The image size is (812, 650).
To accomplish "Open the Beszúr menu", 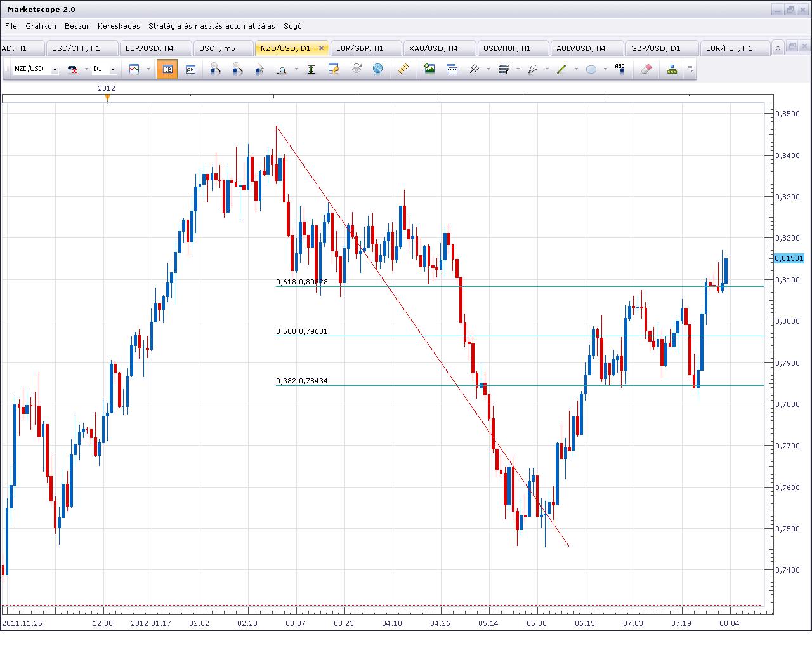I will tap(77, 26).
